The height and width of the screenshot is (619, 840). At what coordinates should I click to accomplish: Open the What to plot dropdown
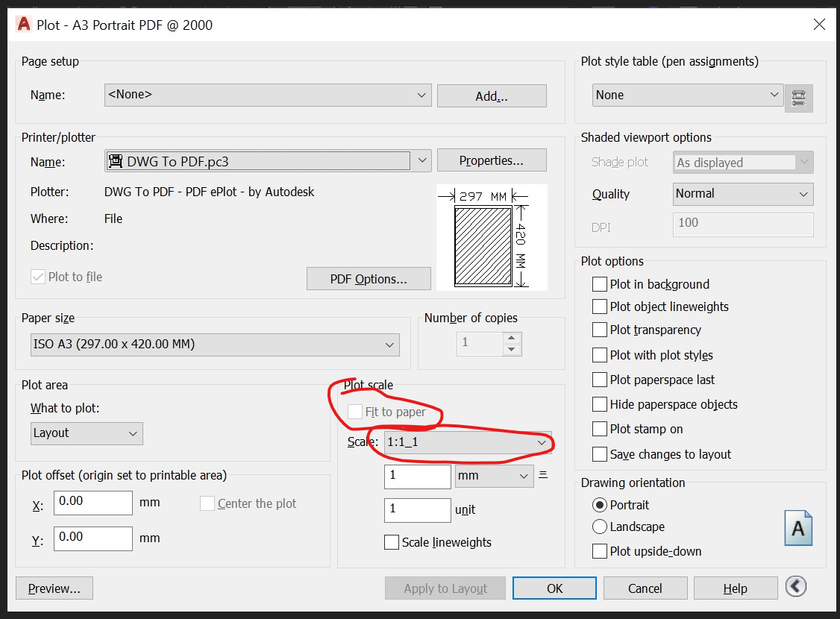(x=132, y=433)
